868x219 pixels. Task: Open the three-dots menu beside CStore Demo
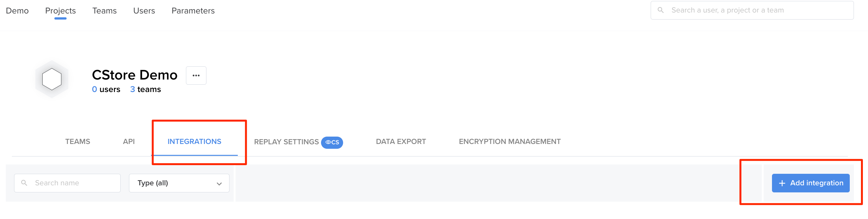click(x=196, y=76)
